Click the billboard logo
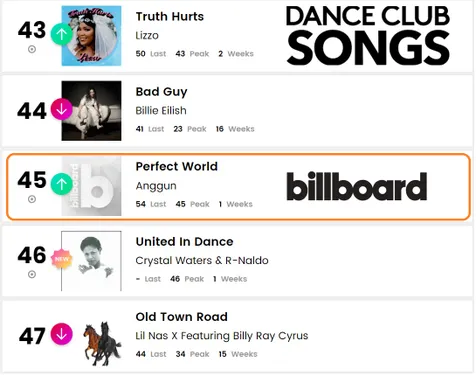This screenshot has height=376, width=476. [357, 186]
